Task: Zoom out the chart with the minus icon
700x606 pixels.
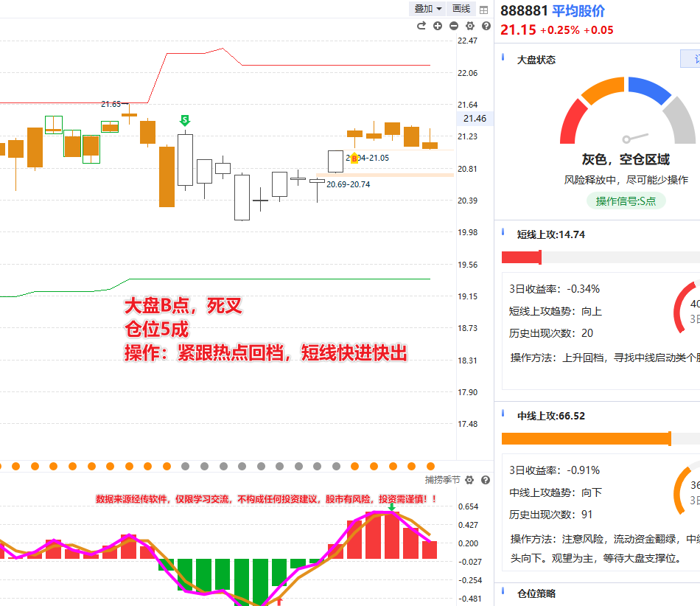Action: pos(454,26)
